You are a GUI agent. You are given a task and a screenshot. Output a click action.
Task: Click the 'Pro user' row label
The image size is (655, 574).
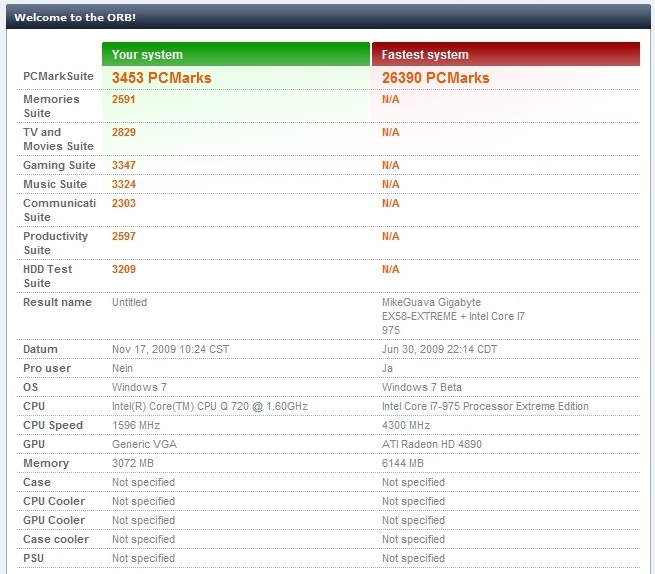tap(47, 368)
